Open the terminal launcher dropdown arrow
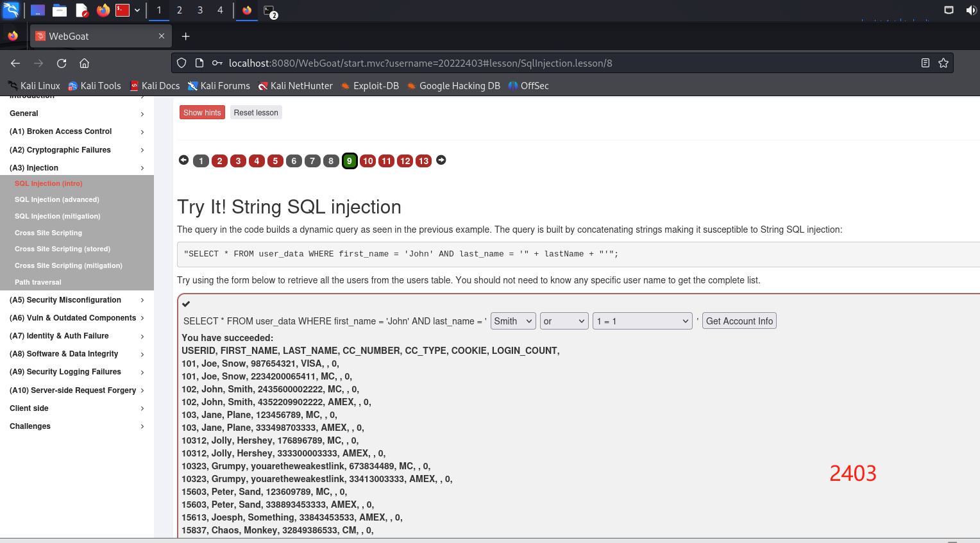 [x=137, y=10]
